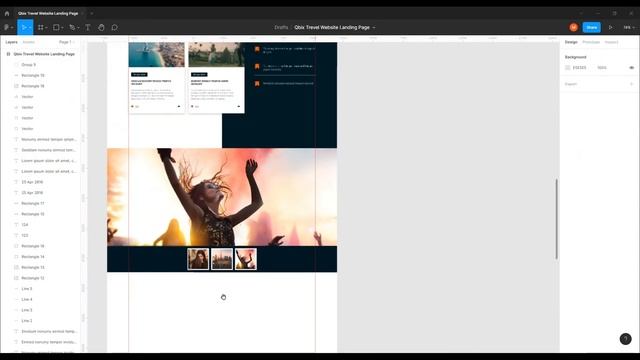This screenshot has height=360, width=640.
Task: Click the Background opacity percentage field
Action: click(602, 68)
